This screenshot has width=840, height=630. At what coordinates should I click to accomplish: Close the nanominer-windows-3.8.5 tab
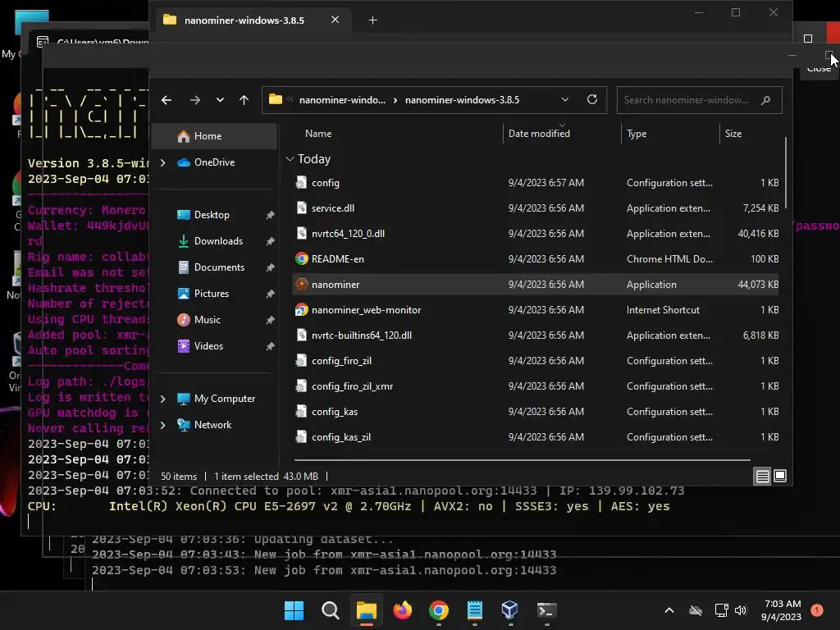[335, 20]
